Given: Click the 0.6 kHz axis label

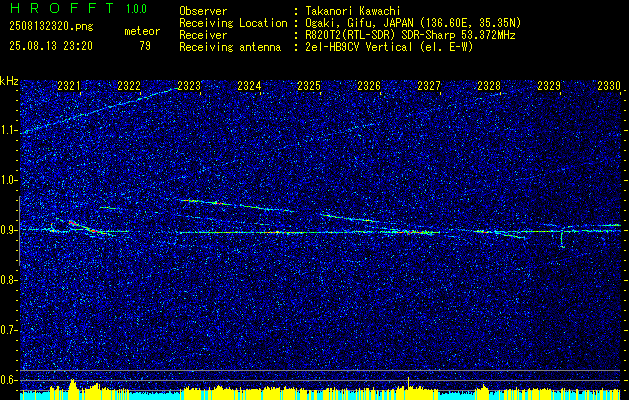Looking at the screenshot, I should pos(8,380).
